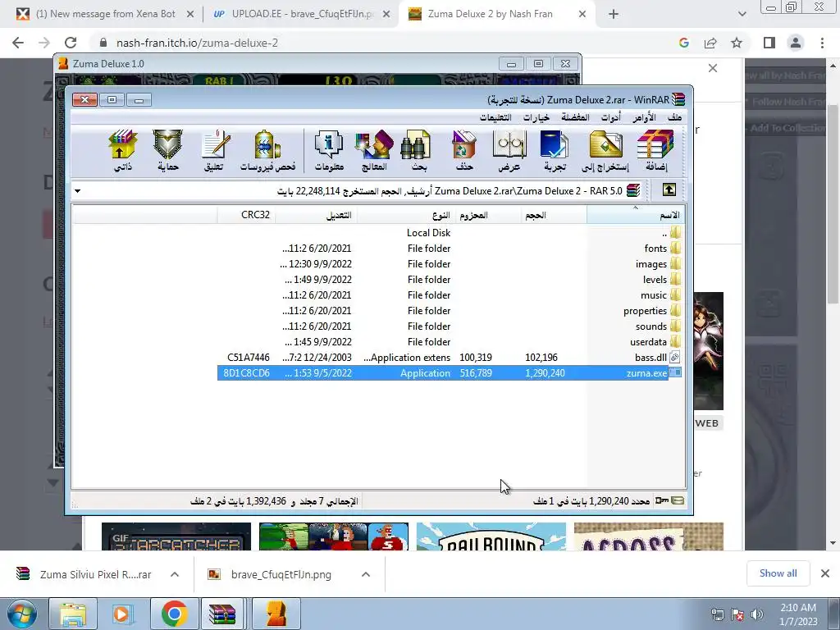The image size is (840, 630).
Task: Click the WinRAR status bar drive icon
Action: point(678,500)
